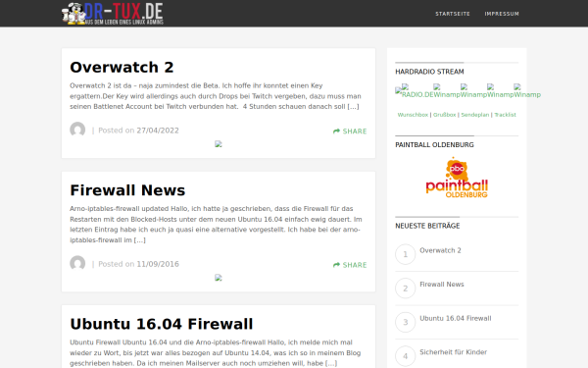Open Firewall News in Neueste Beiträge
Image resolution: width=588 pixels, height=368 pixels.
point(442,285)
